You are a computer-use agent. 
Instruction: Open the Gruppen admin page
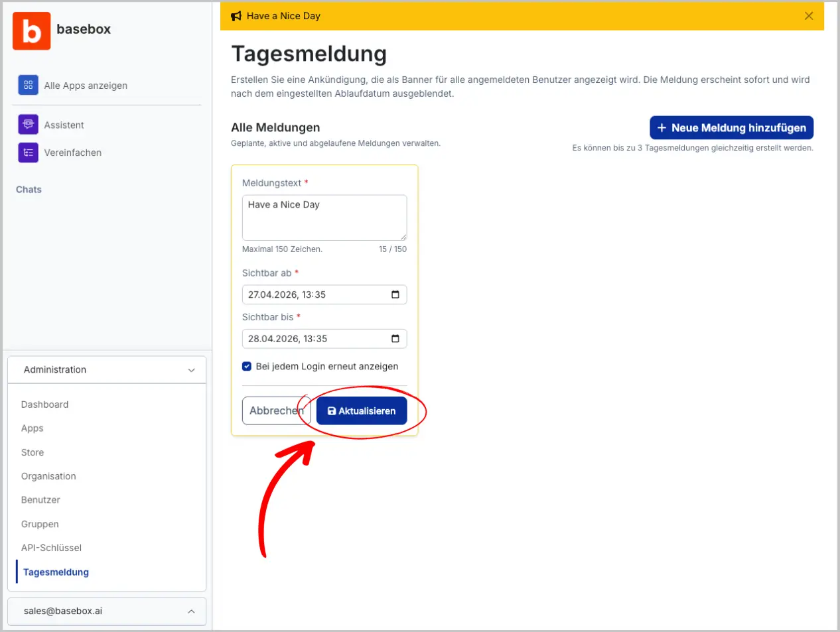(40, 524)
